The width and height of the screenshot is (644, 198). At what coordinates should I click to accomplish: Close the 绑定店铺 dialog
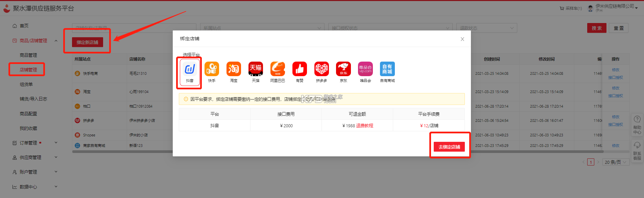(462, 39)
